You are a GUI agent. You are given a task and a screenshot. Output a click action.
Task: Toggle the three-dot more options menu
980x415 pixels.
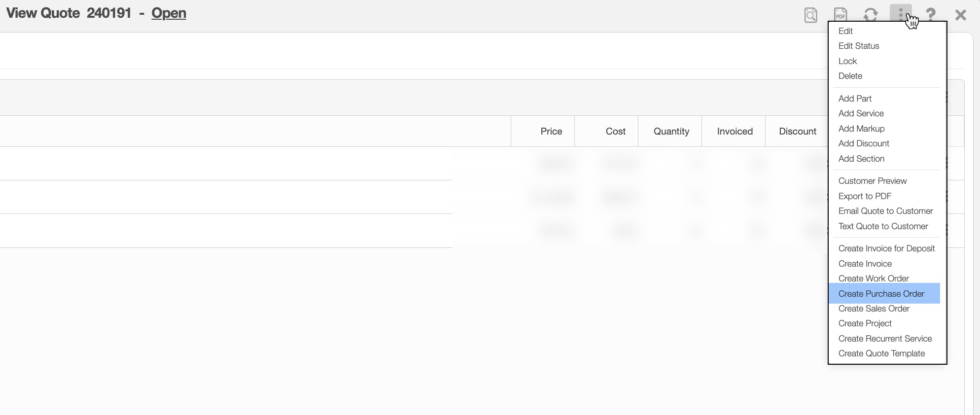(x=900, y=13)
